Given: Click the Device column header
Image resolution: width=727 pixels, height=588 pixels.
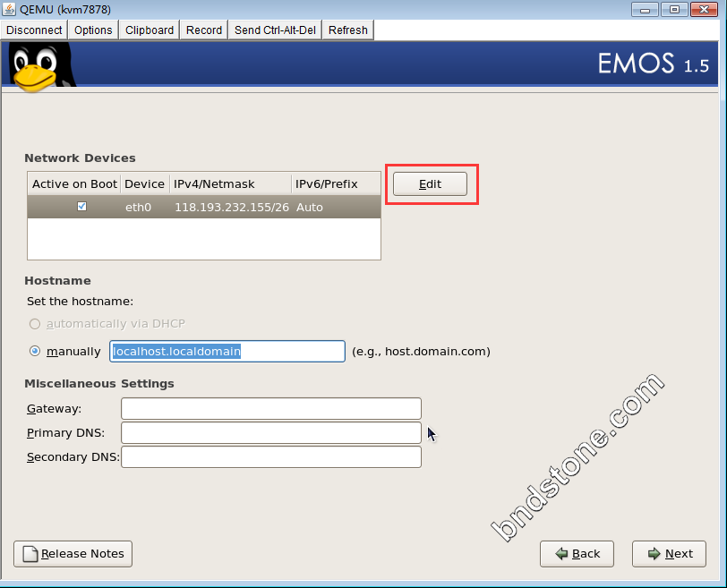Looking at the screenshot, I should click(145, 184).
